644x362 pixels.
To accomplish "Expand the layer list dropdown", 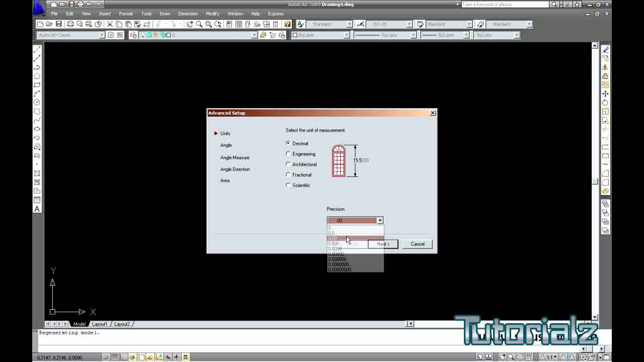I will (255, 35).
